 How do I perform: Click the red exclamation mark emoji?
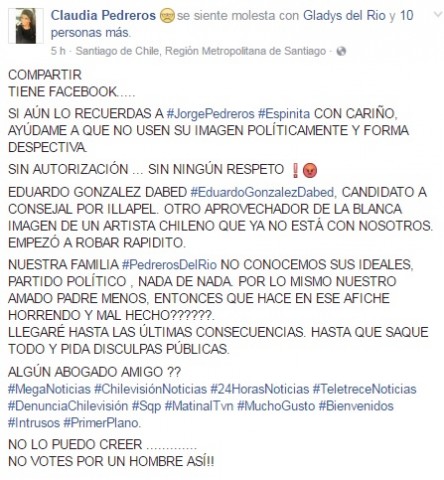coord(295,170)
